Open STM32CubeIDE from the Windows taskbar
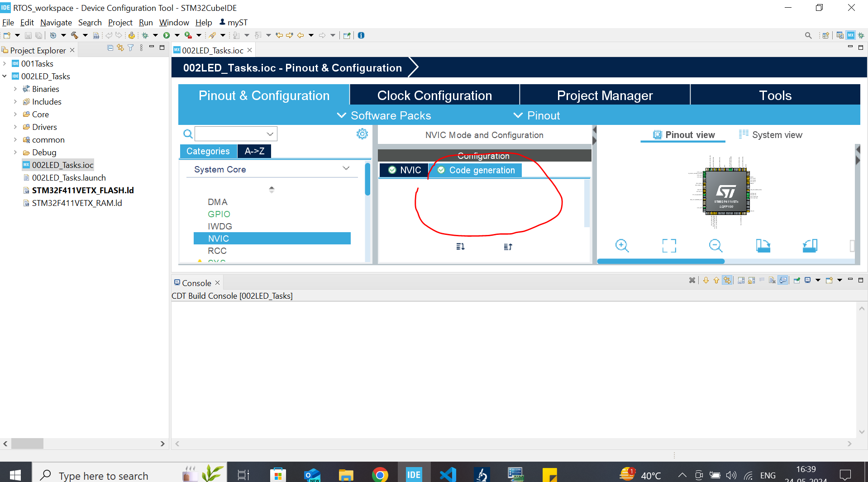The height and width of the screenshot is (482, 868). 414,474
